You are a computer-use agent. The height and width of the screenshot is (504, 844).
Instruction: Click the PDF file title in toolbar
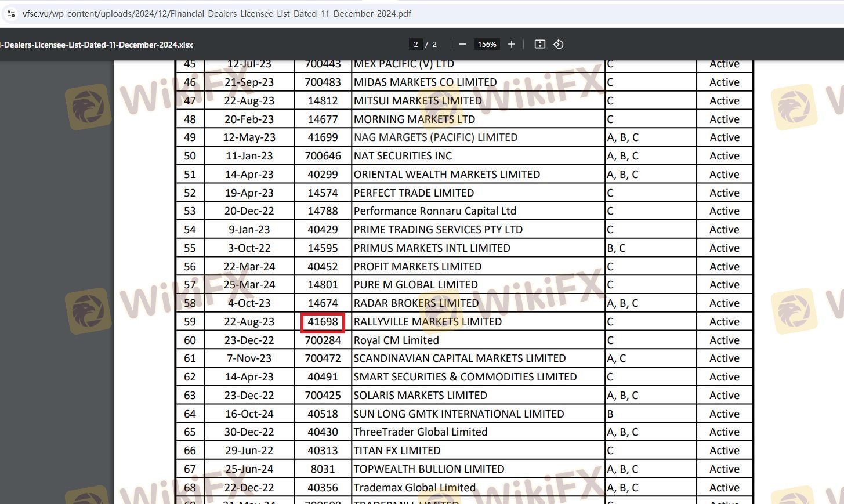pos(97,45)
